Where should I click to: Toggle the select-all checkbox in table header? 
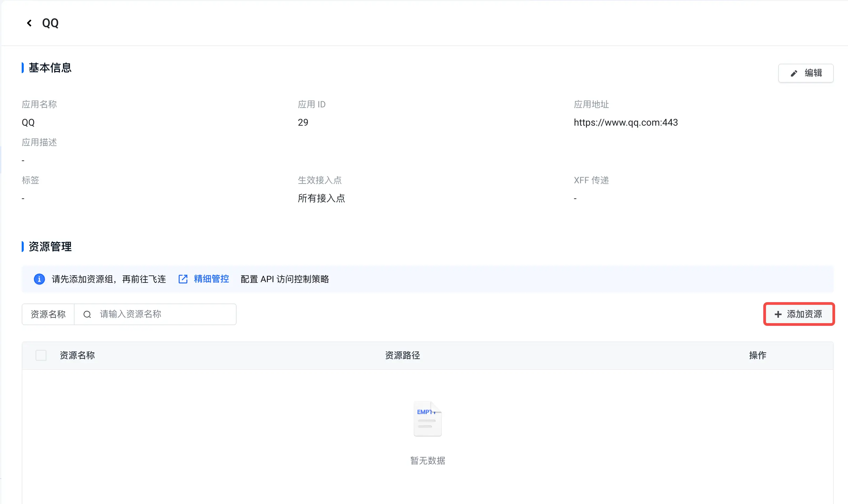(x=41, y=355)
